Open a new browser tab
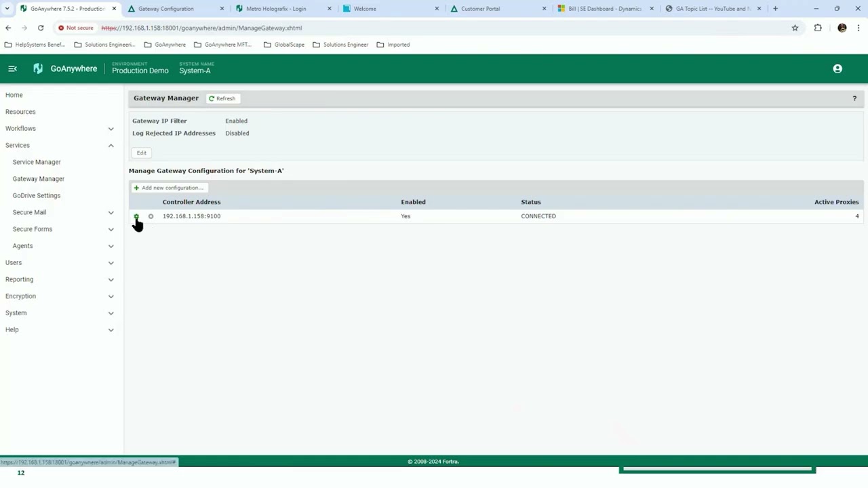 click(775, 9)
